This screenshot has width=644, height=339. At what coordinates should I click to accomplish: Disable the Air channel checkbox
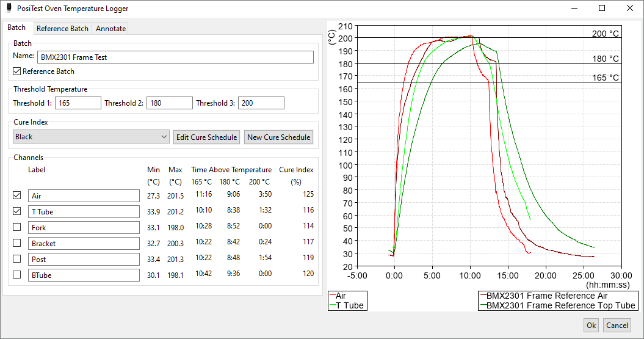(x=17, y=195)
